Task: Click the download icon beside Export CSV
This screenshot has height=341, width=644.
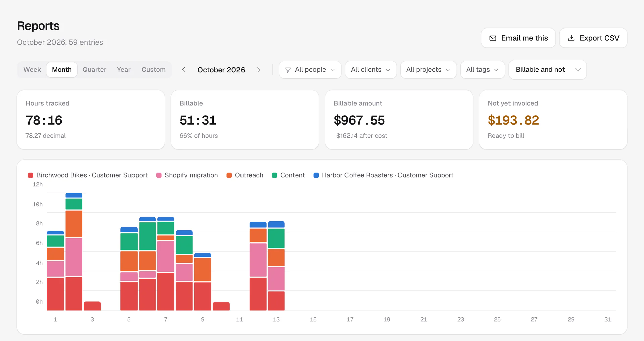Action: click(571, 38)
